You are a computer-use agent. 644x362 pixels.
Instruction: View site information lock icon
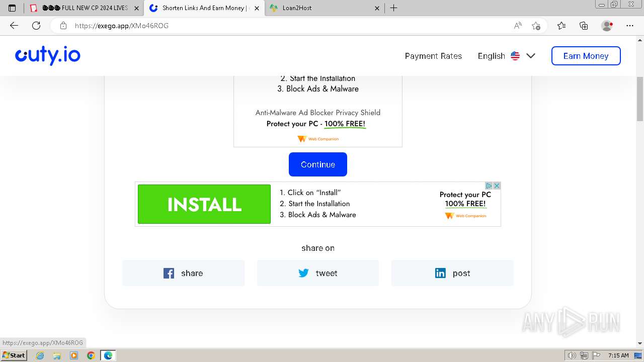63,26
